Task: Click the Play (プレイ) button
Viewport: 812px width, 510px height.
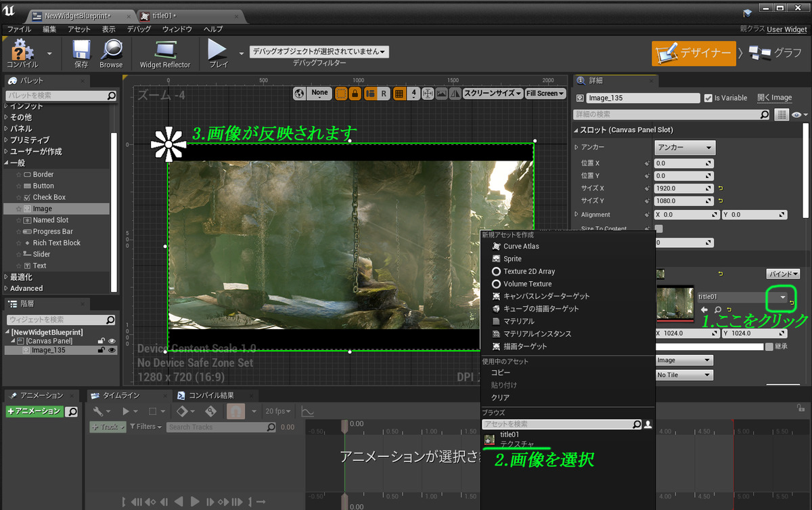Action: pos(218,52)
